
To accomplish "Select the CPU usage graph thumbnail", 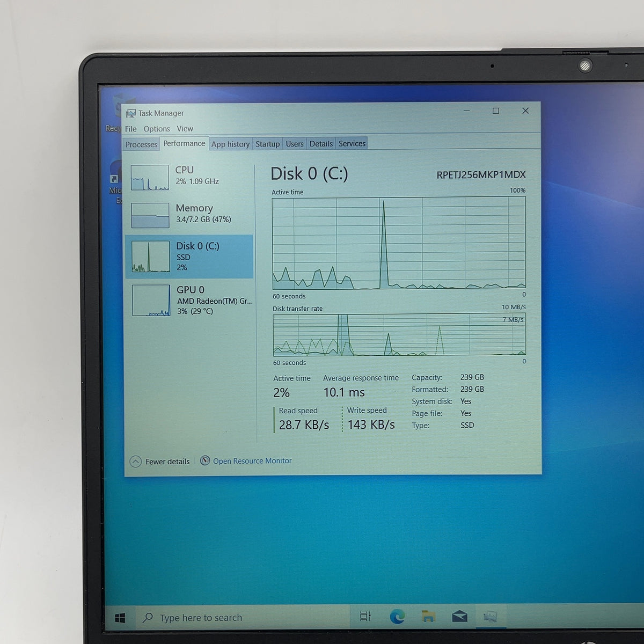I will tap(150, 178).
